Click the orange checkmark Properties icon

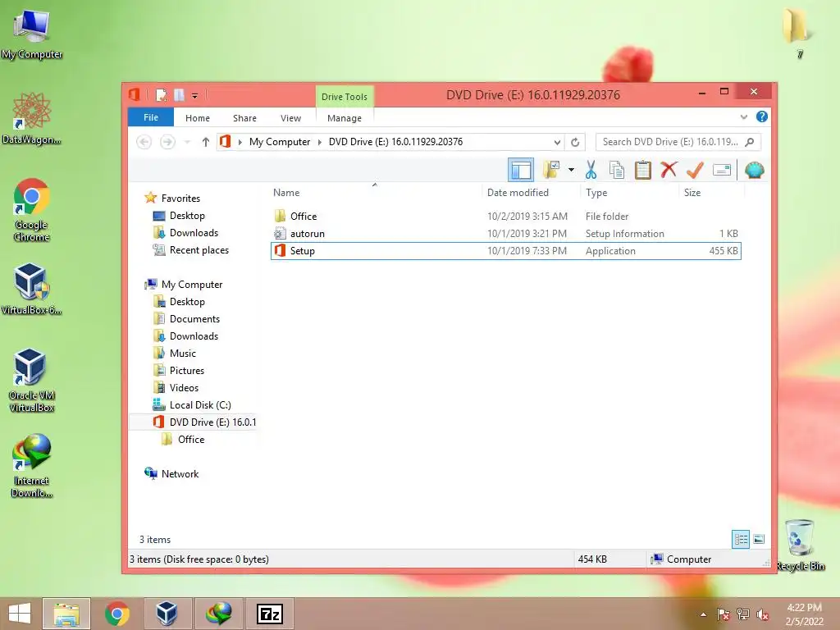(x=695, y=171)
